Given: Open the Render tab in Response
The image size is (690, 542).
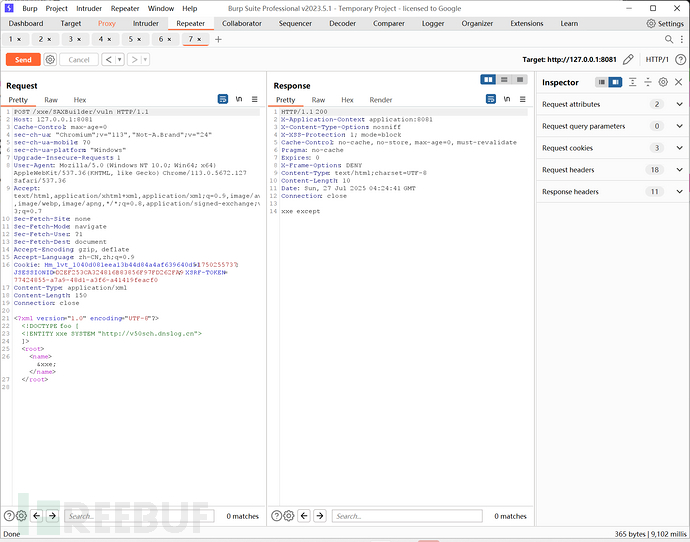Looking at the screenshot, I should (381, 100).
